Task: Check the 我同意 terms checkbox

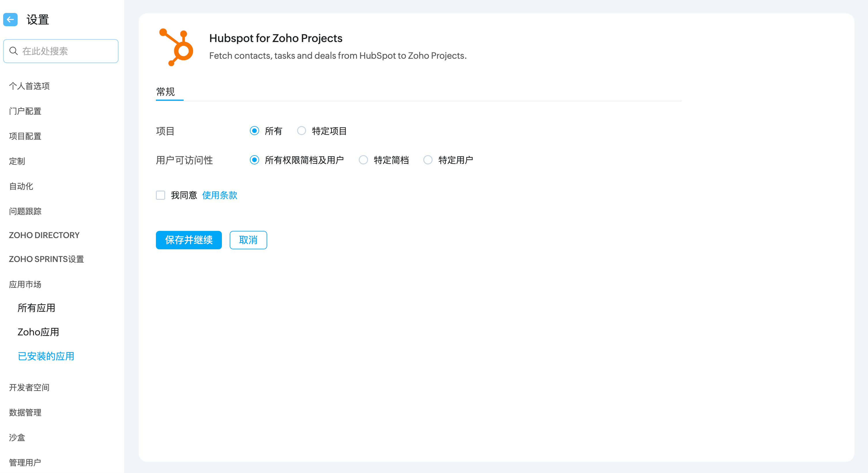Action: click(161, 195)
